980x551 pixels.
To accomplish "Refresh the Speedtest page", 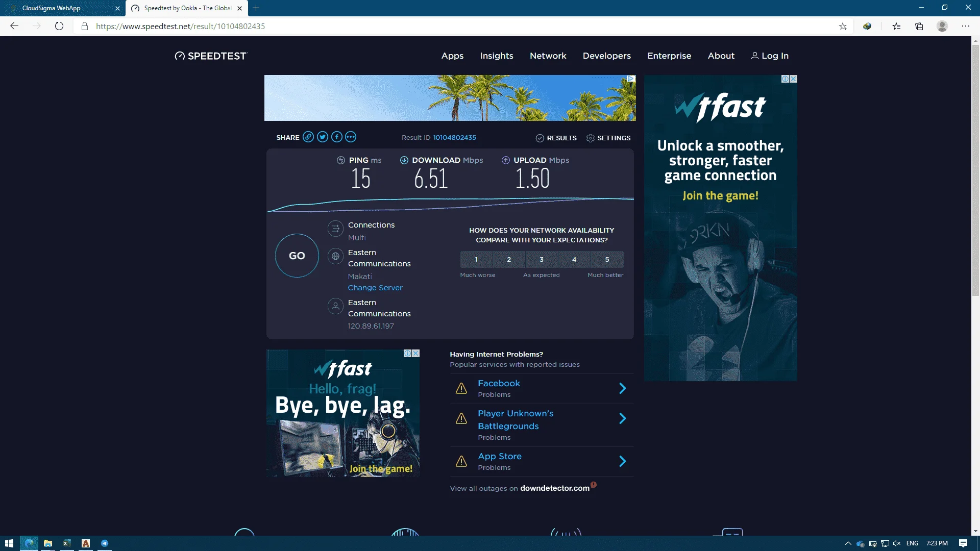I will [59, 26].
